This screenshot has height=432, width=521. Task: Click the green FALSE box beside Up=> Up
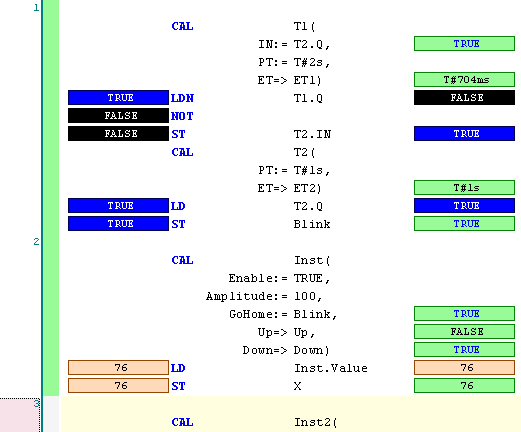click(x=464, y=332)
